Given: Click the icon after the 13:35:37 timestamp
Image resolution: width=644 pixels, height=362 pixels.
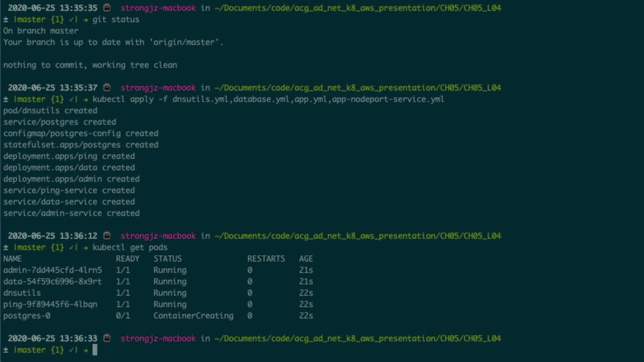Looking at the screenshot, I should (x=107, y=87).
